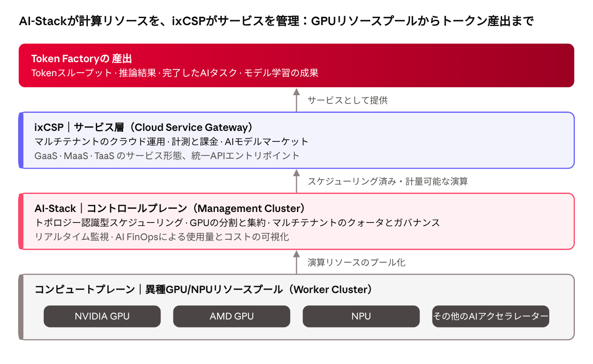Click the line トポロジー認識型スケジューリング · GPUの分割と集約
The width and height of the screenshot is (593, 364).
point(237,223)
